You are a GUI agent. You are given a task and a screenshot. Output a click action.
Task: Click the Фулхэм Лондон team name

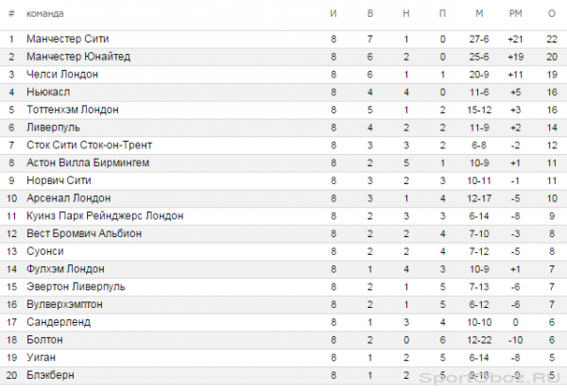(x=65, y=269)
